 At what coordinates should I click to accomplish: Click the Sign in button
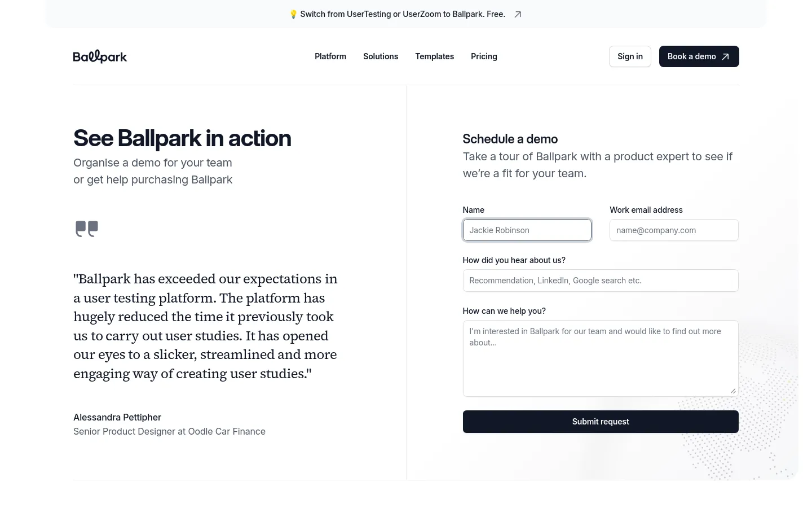coord(630,56)
